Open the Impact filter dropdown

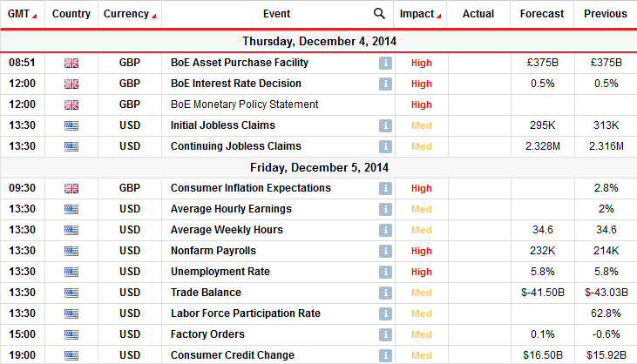[x=439, y=17]
